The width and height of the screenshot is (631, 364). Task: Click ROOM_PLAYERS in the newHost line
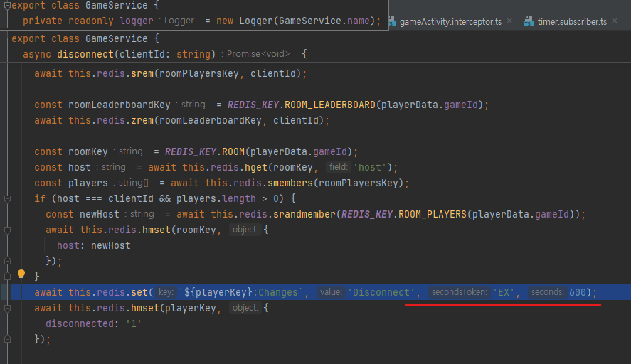pos(433,215)
